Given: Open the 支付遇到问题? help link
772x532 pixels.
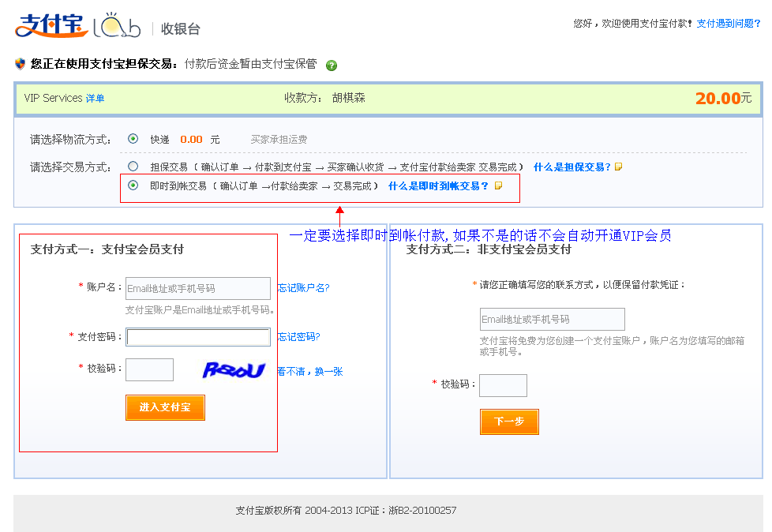Looking at the screenshot, I should coord(729,23).
